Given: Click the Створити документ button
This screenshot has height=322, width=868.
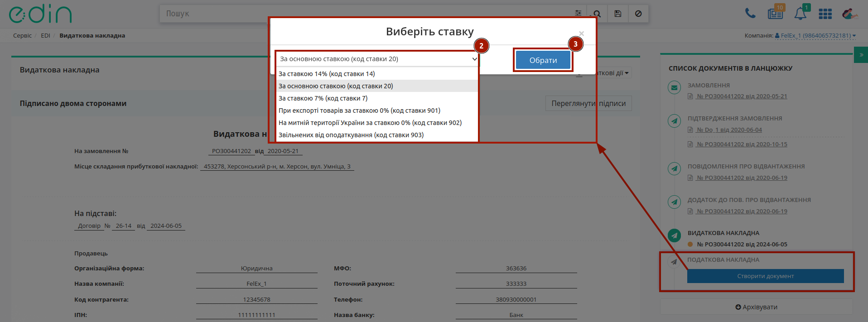Looking at the screenshot, I should tap(765, 276).
